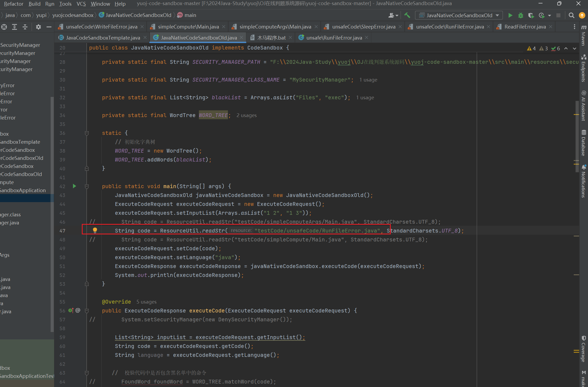
Task: Open the Refactor menu
Action: (13, 4)
